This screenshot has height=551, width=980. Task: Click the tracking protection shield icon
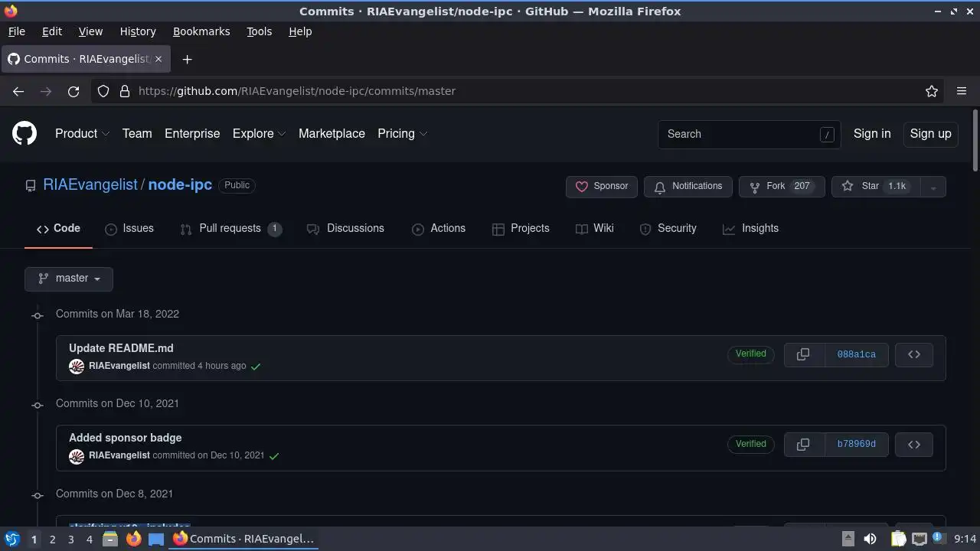point(103,91)
